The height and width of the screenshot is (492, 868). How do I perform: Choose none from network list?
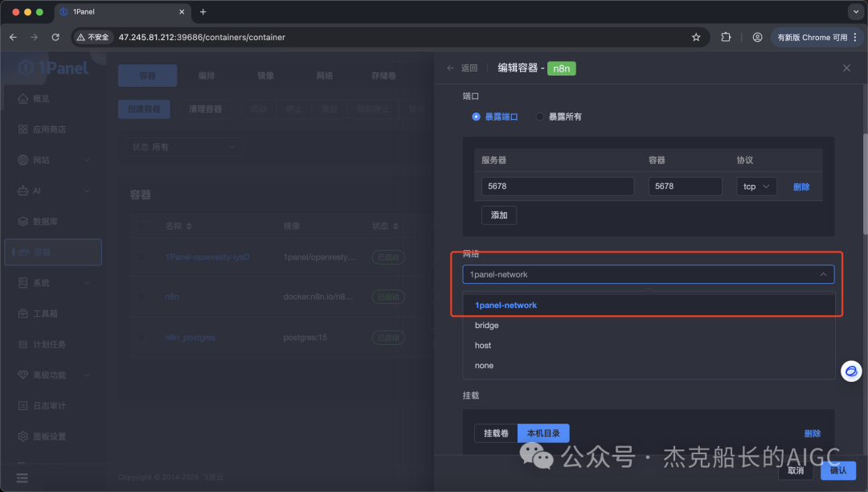click(x=649, y=365)
